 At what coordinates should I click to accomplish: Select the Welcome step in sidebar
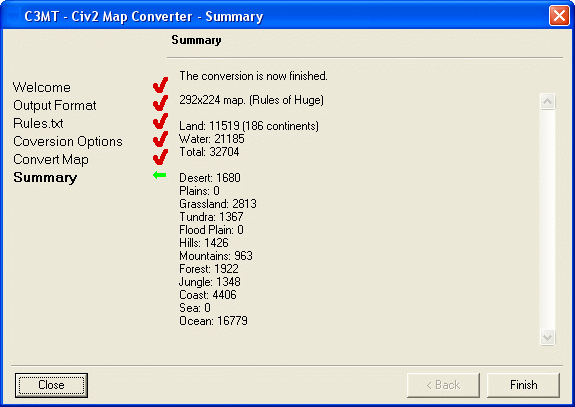click(41, 87)
